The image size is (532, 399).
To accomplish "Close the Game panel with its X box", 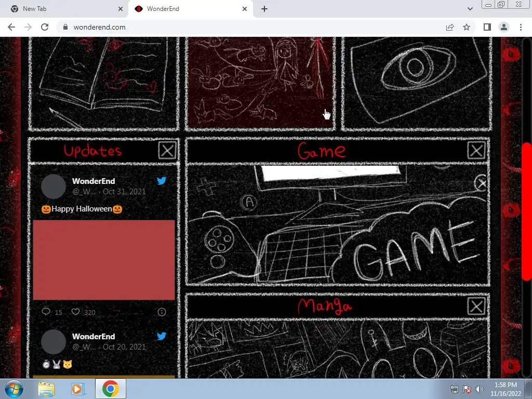I will coord(476,150).
